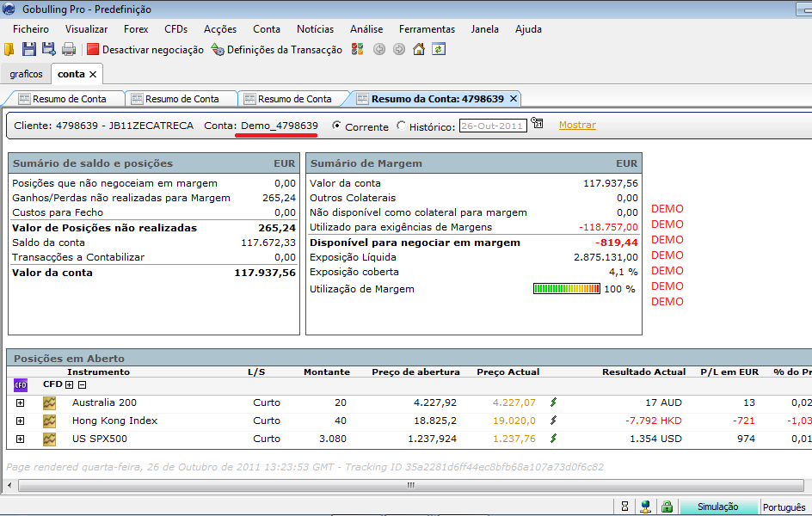Image resolution: width=812 pixels, height=516 pixels.
Task: Click the back navigation arrow icon
Action: tap(379, 49)
